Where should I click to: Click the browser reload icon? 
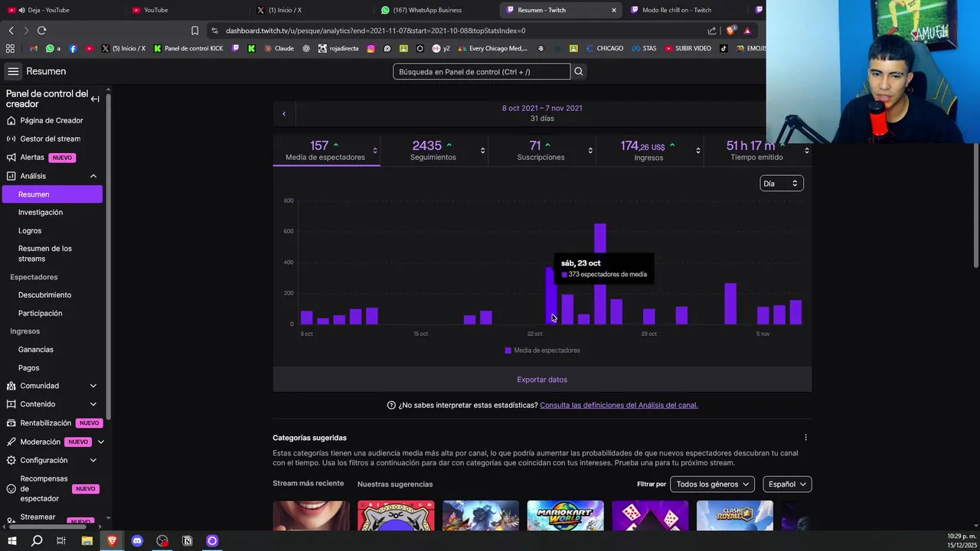41,31
